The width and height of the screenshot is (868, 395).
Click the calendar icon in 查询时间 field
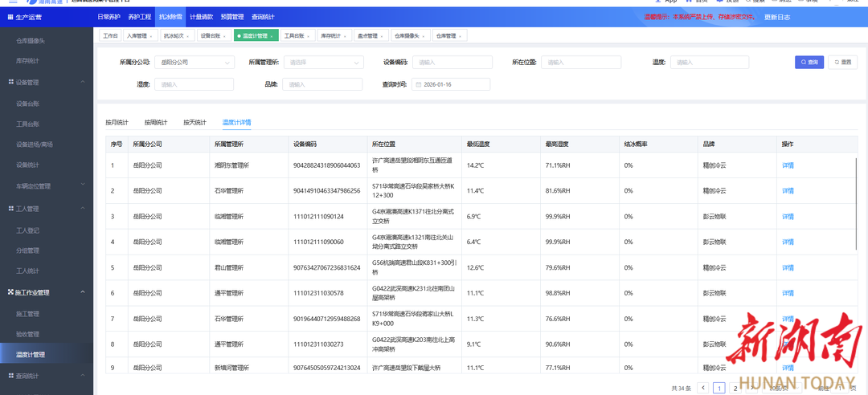point(418,84)
